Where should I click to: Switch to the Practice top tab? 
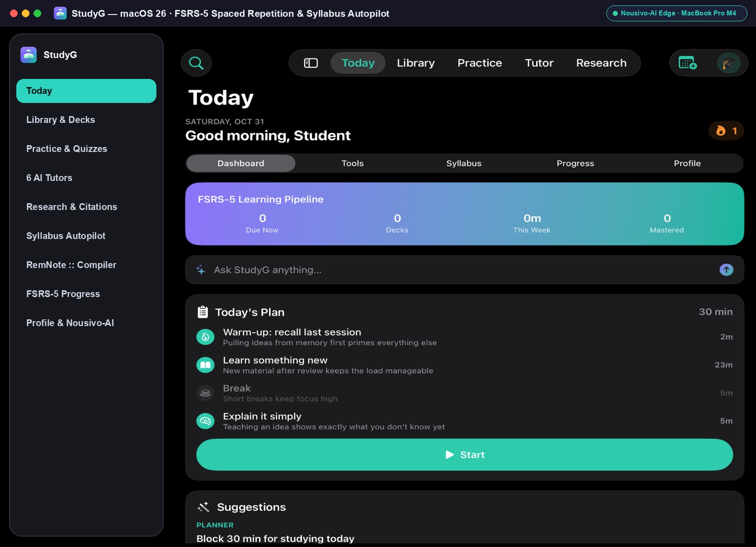pos(480,63)
